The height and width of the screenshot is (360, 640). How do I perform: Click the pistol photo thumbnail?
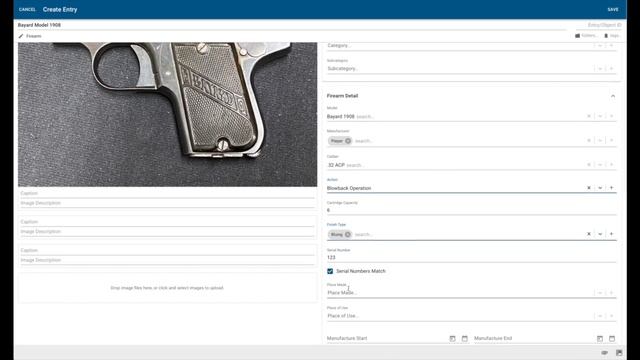tap(167, 114)
